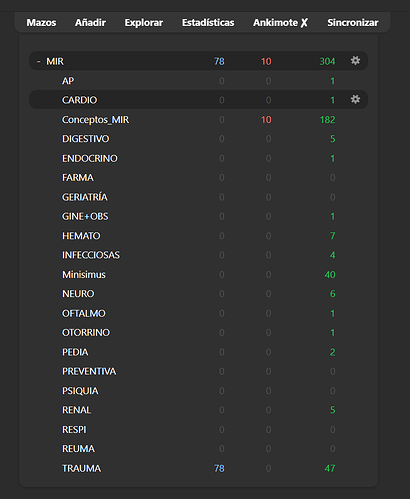Open the TRAUMA deck
The height and width of the screenshot is (499, 410).
pyautogui.click(x=81, y=468)
